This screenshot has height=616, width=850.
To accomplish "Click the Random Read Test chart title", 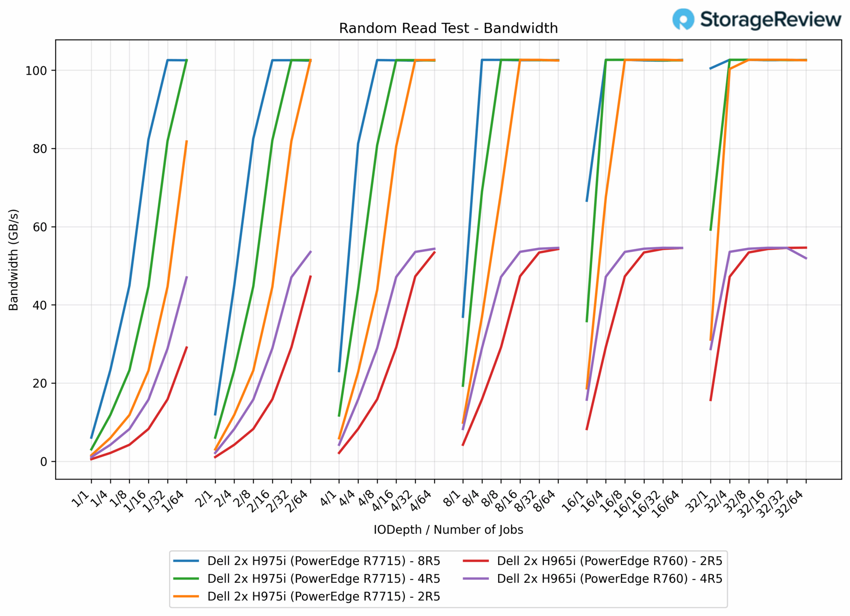I will point(448,28).
